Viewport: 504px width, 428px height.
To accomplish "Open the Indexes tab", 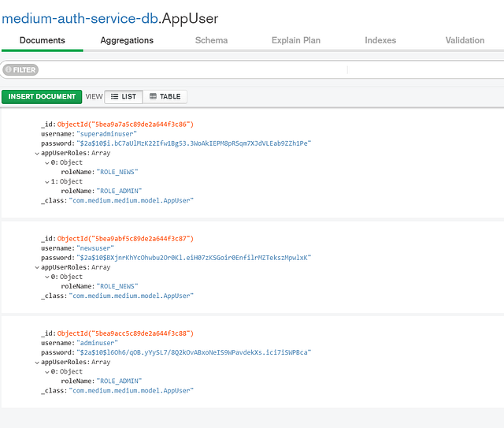I will (x=380, y=40).
